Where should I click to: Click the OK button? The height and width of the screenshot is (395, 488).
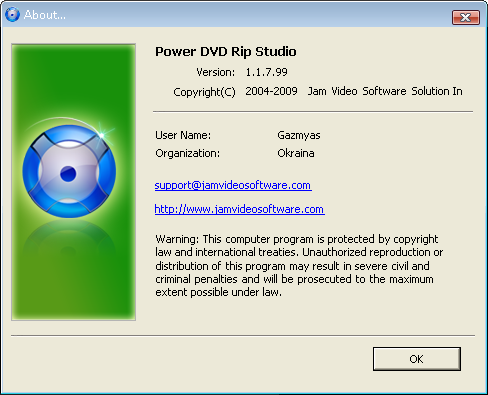(417, 359)
